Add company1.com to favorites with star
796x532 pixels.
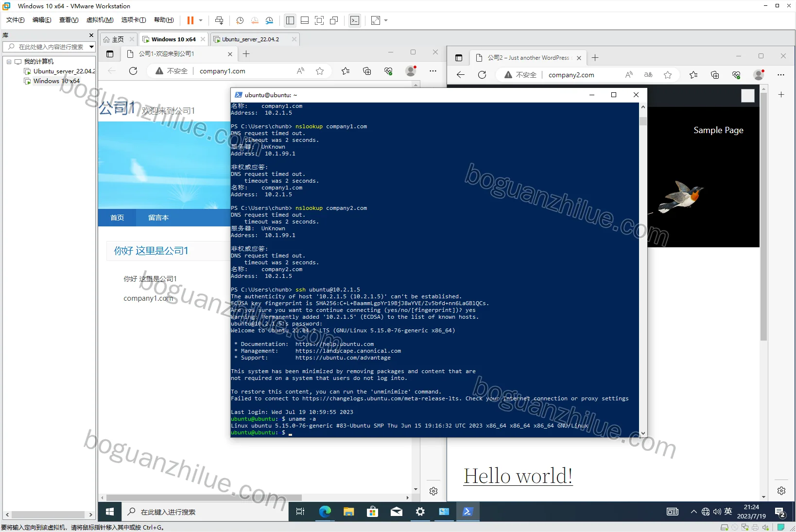pyautogui.click(x=320, y=71)
